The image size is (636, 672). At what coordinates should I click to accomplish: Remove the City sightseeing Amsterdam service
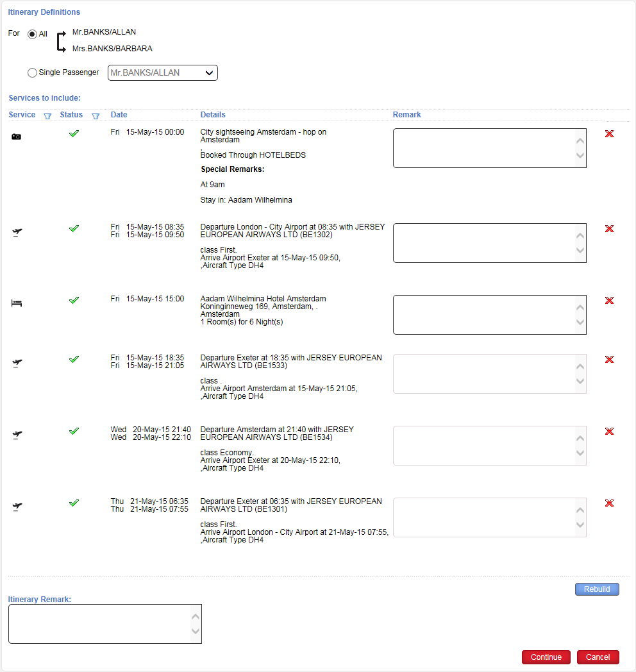click(x=609, y=134)
